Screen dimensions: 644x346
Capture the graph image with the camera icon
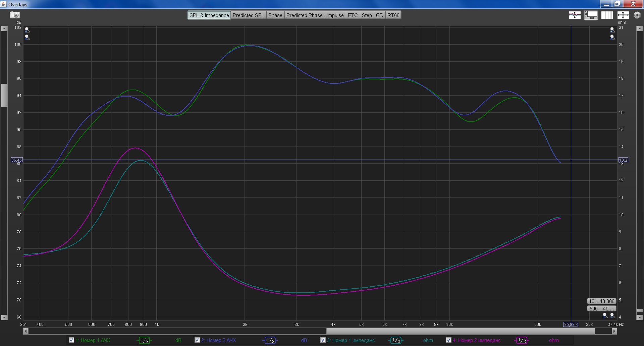coord(15,15)
